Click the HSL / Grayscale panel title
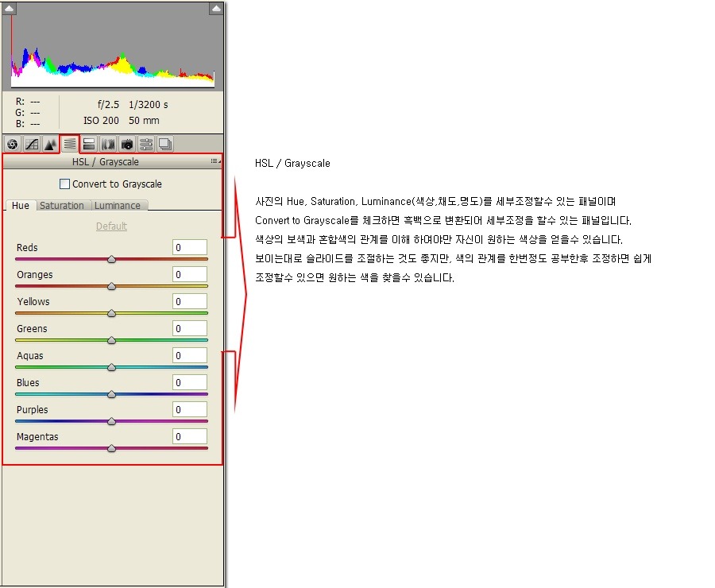Viewport: 715px width, 588px height. [106, 161]
